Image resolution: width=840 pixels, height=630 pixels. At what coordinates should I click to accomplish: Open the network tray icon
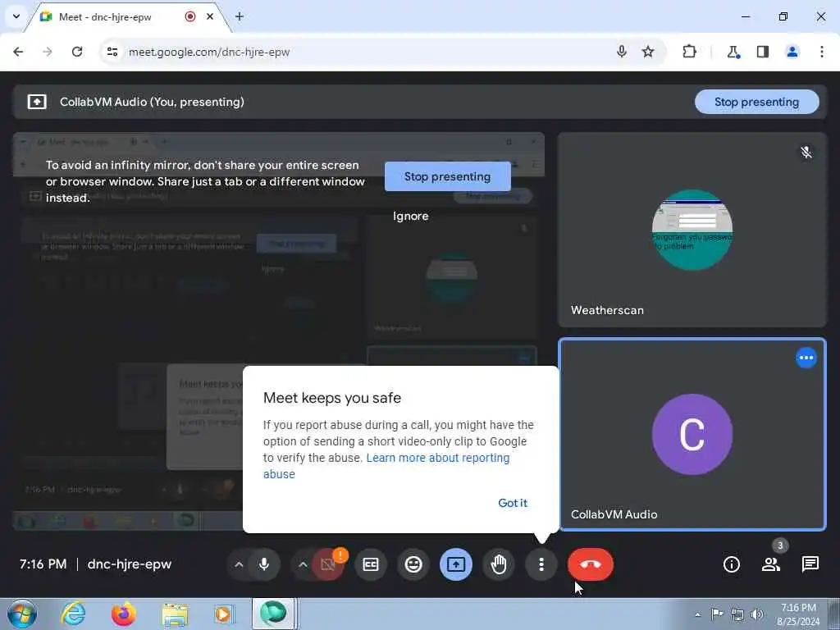(x=737, y=614)
